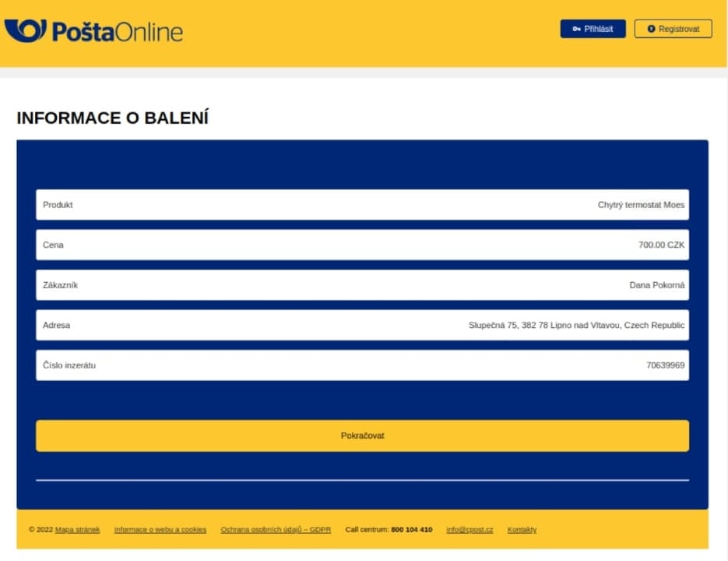Open Ochrana osobních údajů – GDPR link
728x561 pixels.
coord(276,530)
